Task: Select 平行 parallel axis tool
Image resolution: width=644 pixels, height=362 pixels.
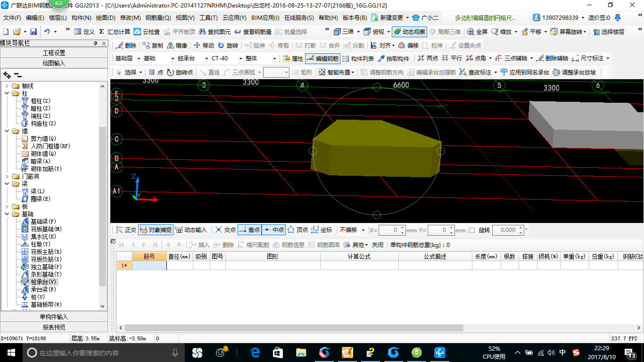Action: click(452, 58)
